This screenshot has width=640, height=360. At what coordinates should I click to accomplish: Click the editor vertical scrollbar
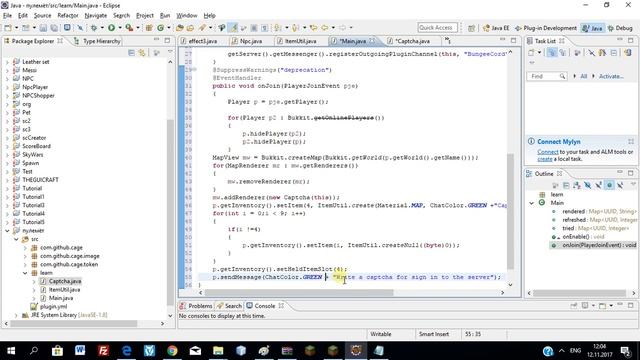[x=510, y=211]
